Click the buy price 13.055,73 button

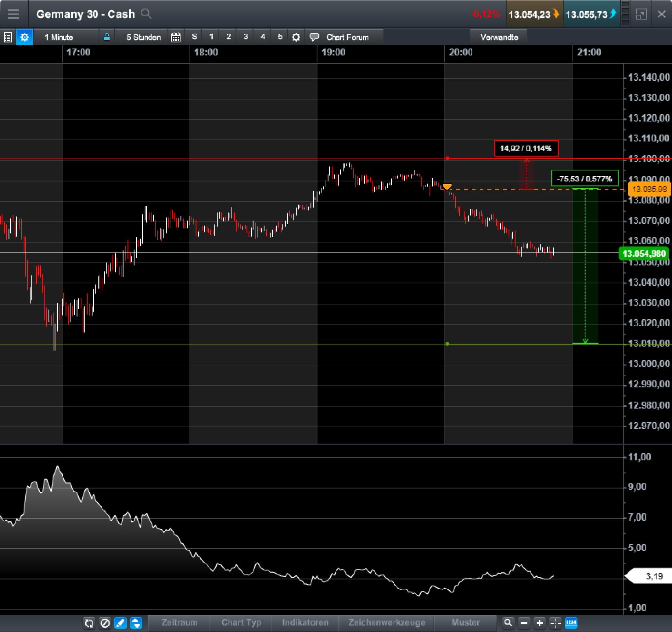pyautogui.click(x=592, y=13)
